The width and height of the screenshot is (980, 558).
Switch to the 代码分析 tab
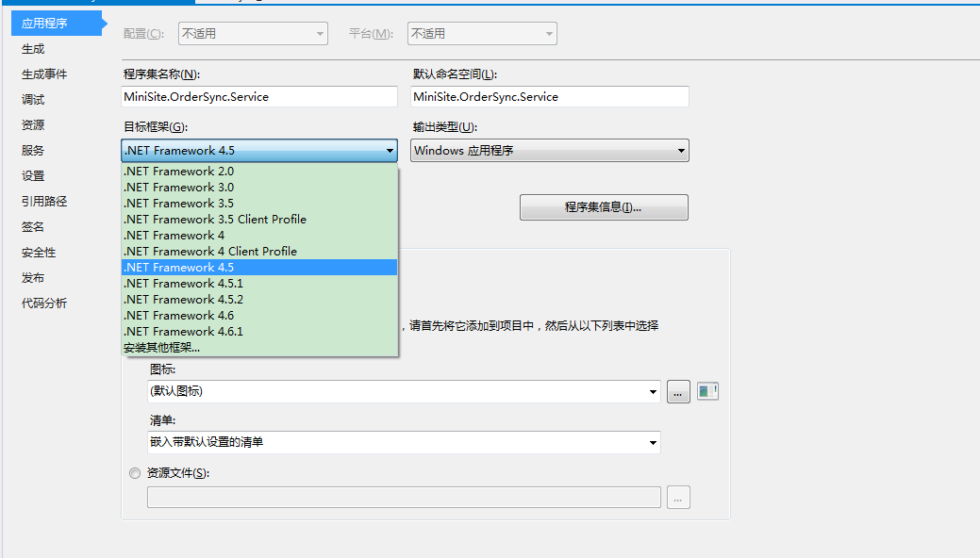pos(44,304)
